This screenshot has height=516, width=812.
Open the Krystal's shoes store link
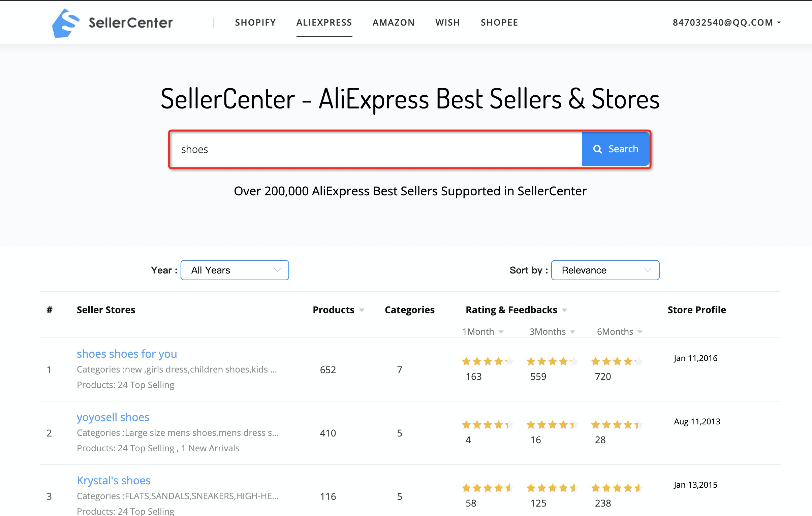[x=114, y=480]
